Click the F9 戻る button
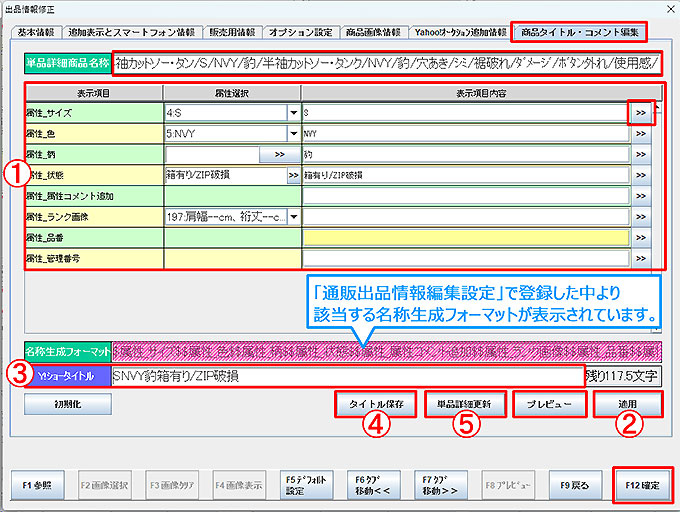Screen dimensions: 680x512 [x=575, y=485]
